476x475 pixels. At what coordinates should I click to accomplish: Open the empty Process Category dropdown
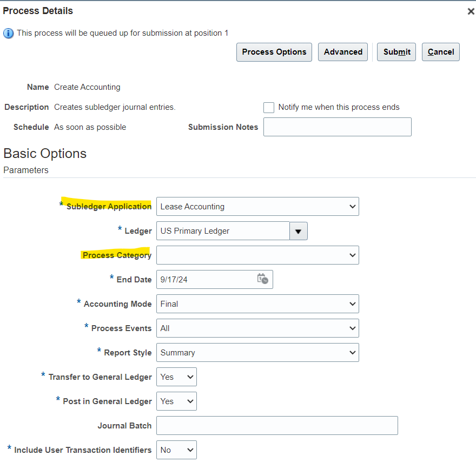(x=257, y=255)
